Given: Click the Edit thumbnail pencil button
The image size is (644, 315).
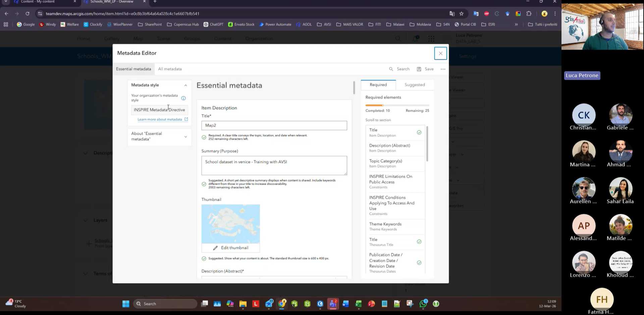Looking at the screenshot, I should [x=230, y=248].
